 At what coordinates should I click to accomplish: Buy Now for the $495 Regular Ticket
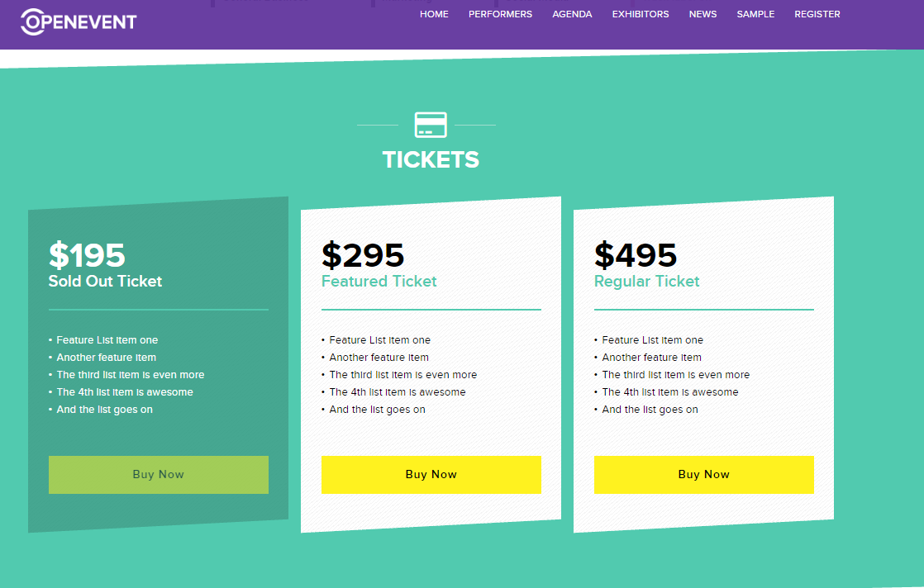(x=703, y=474)
